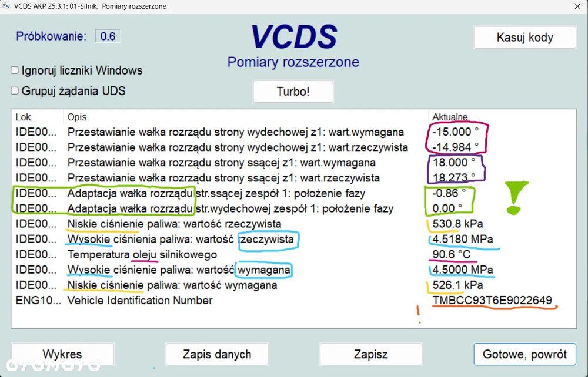Click the 18.273 ° value
Viewport: 588px width, 377px height.
point(454,178)
